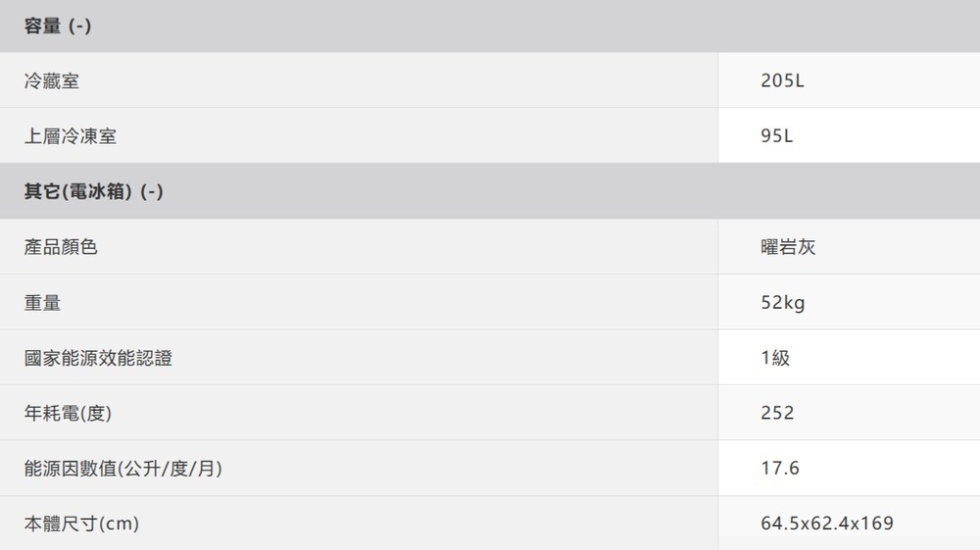Click the 曜岩灰 color value

[x=788, y=247]
